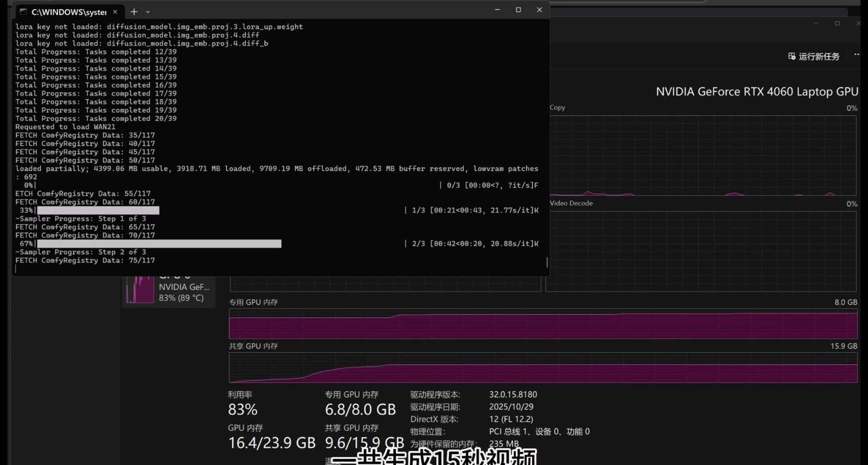Click the run-new-task icon beside 运行新任务
This screenshot has width=868, height=465.
[792, 56]
